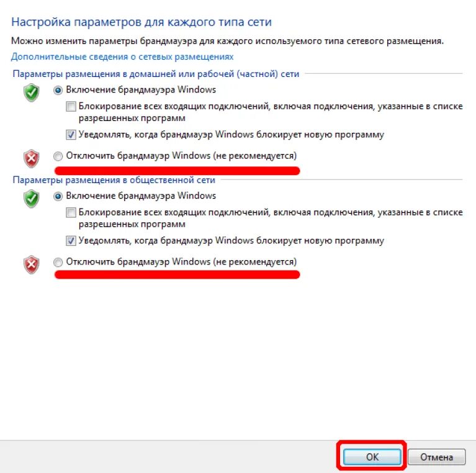
Task: Click the Отмена button
Action: coord(436,457)
